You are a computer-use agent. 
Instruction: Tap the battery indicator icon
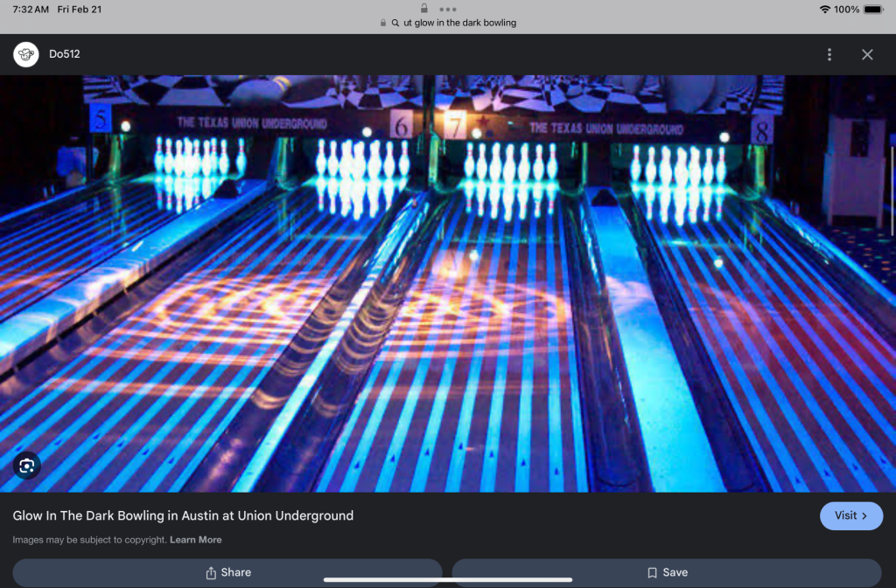point(873,9)
